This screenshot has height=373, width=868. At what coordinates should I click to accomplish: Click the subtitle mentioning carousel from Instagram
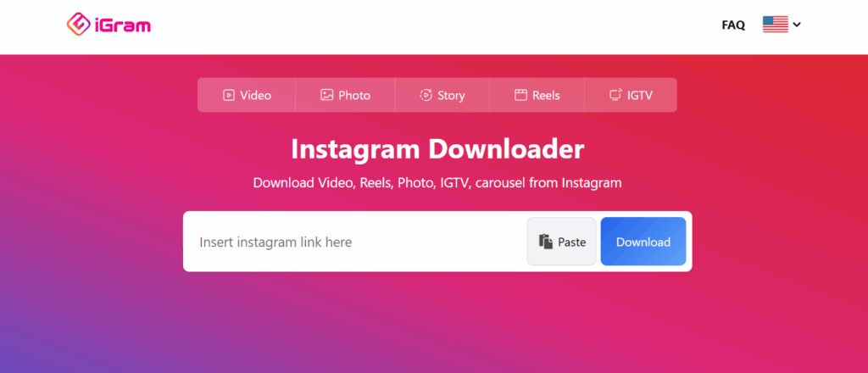click(x=437, y=182)
